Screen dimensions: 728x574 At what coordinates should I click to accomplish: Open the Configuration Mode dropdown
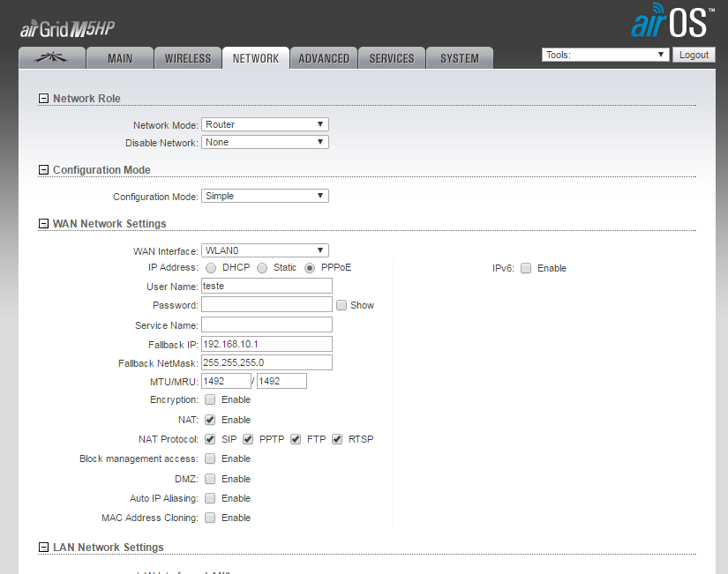tap(265, 196)
